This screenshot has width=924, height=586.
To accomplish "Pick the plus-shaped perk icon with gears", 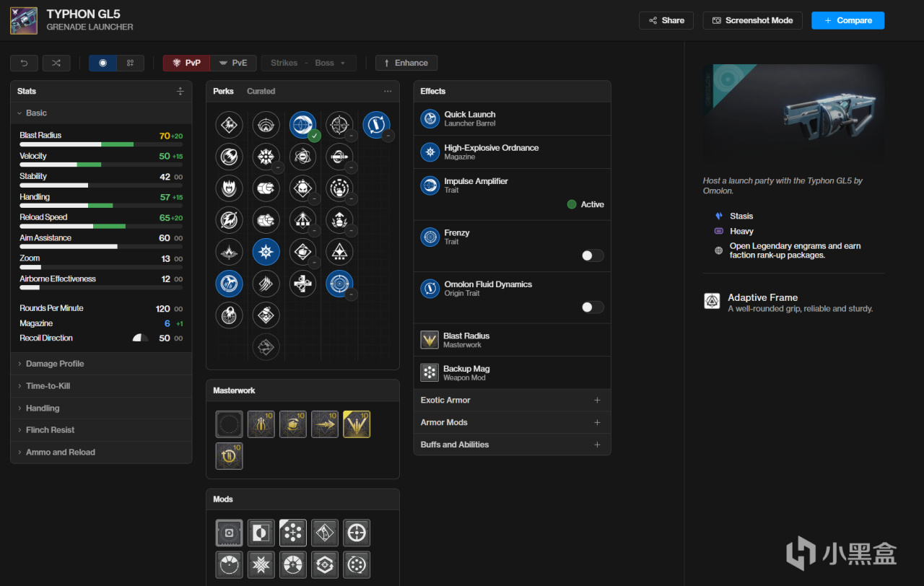I will (303, 284).
